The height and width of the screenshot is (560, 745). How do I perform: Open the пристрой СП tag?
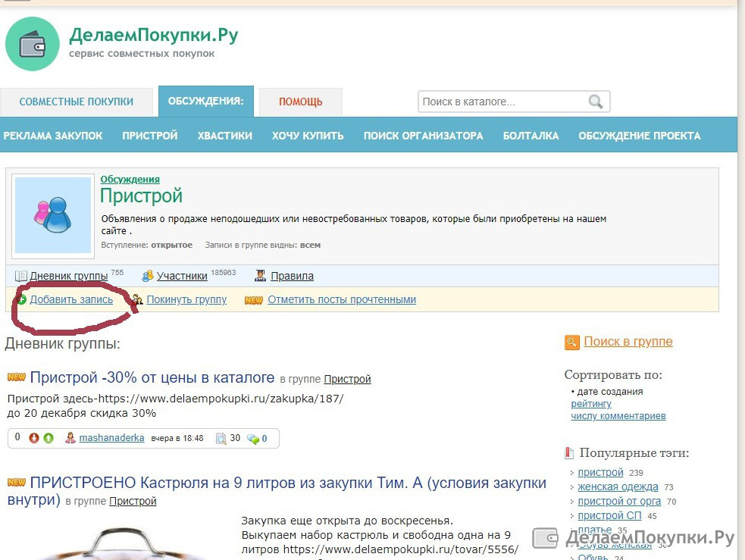click(609, 516)
